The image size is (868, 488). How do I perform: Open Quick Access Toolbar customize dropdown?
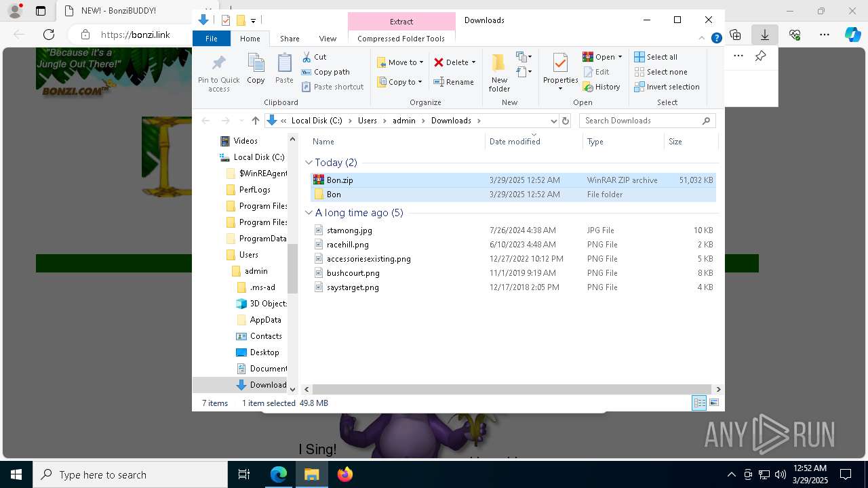point(253,20)
